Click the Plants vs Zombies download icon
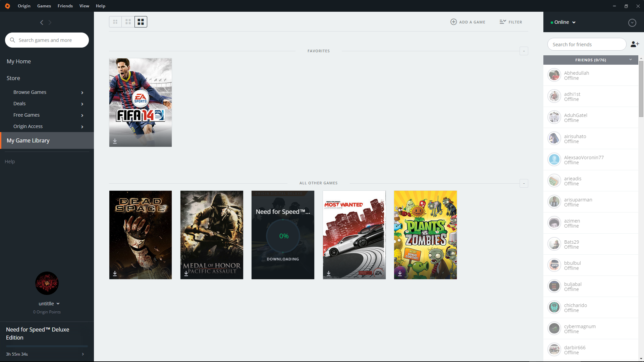This screenshot has width=644, height=362. coord(400,274)
